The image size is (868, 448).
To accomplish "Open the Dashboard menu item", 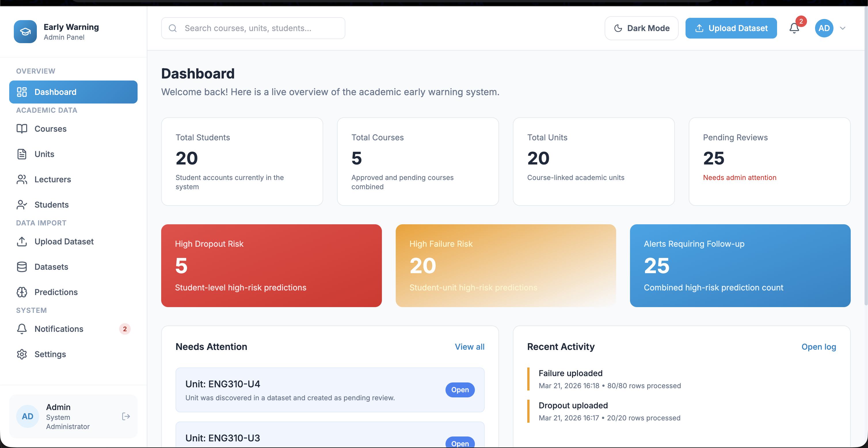I will 73,92.
